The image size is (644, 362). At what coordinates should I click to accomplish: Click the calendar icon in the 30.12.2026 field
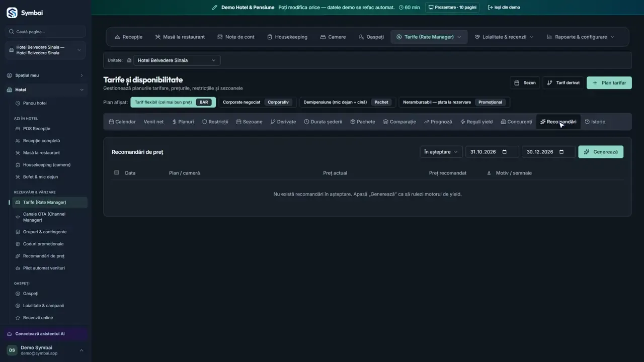(561, 152)
